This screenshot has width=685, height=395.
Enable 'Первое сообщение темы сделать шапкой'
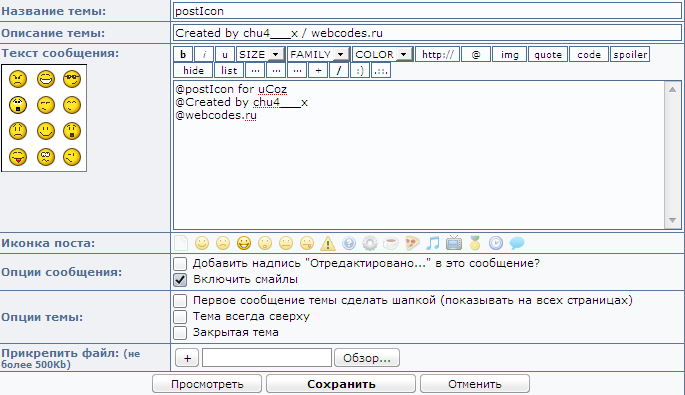click(x=180, y=301)
